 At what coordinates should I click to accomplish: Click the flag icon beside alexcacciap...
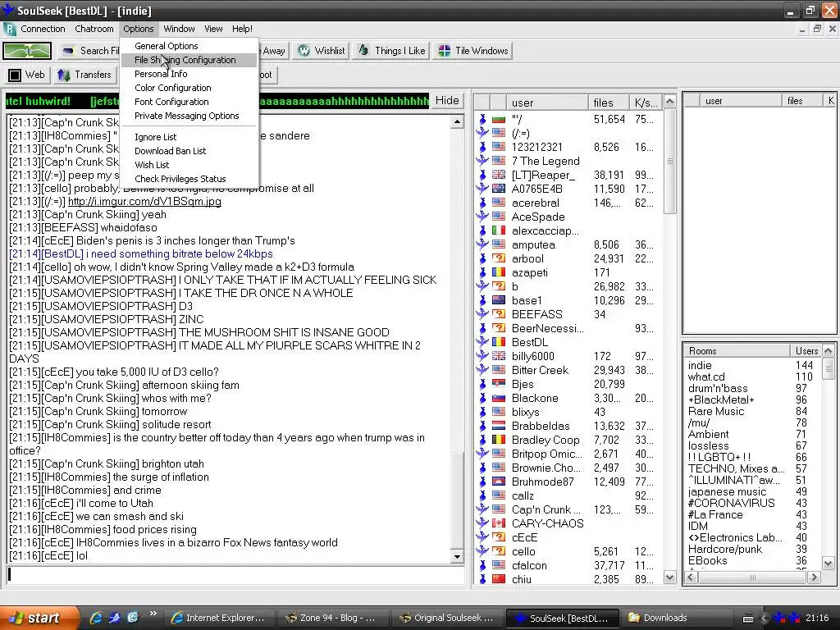pos(499,231)
